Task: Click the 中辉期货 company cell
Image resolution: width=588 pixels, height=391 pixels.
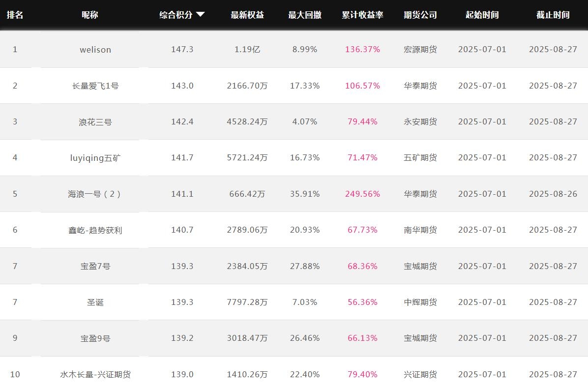Action: (420, 302)
